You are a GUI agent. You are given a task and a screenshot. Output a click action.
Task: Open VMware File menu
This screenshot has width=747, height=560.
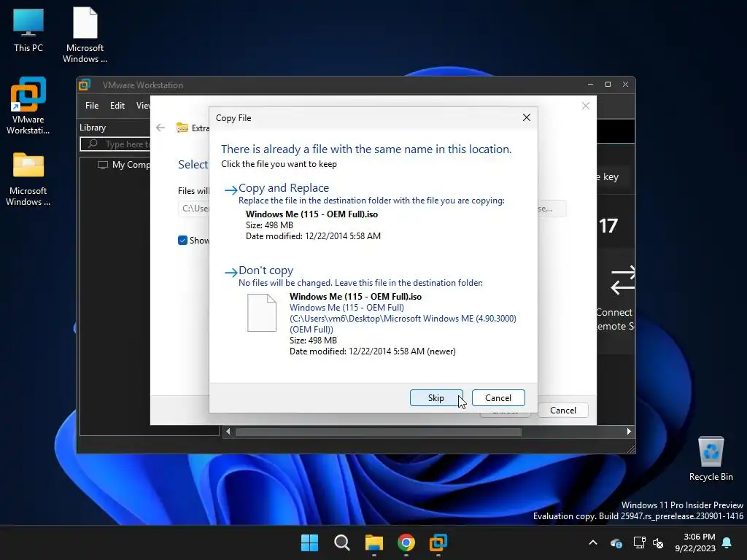(x=92, y=106)
